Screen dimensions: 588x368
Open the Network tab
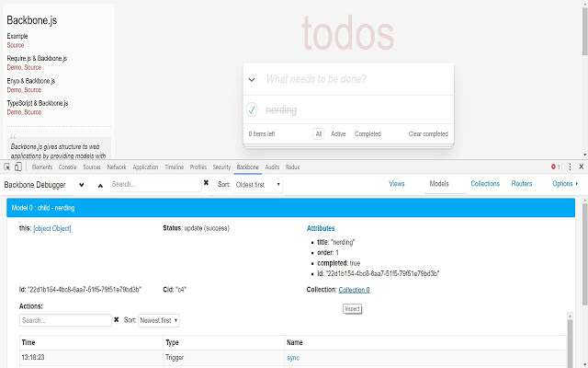(117, 167)
